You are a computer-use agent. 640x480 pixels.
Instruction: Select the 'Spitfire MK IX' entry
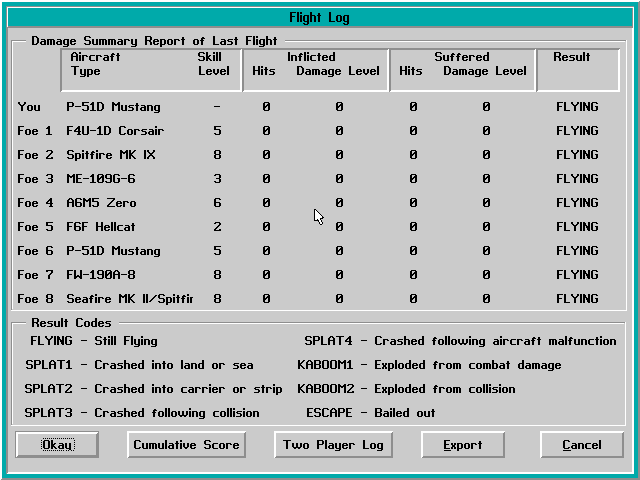click(x=111, y=155)
